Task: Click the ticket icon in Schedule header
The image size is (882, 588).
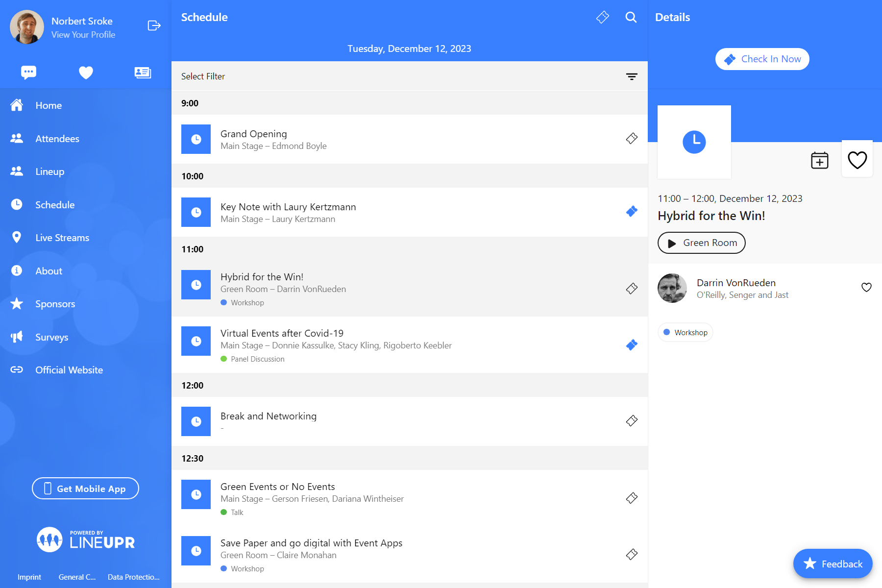Action: [602, 18]
